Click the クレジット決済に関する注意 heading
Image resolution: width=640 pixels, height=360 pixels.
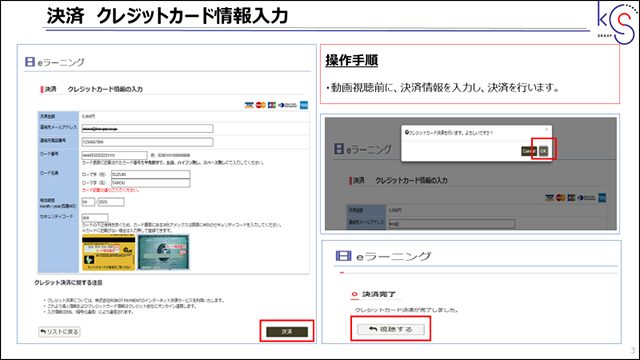68,282
